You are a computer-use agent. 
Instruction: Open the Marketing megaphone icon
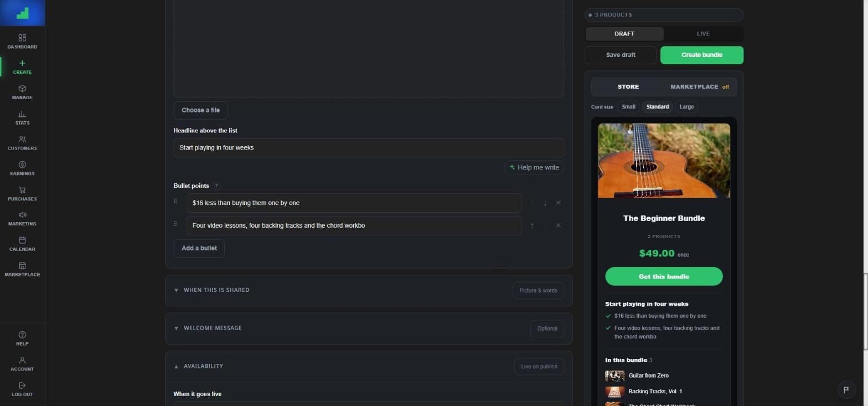(x=22, y=215)
